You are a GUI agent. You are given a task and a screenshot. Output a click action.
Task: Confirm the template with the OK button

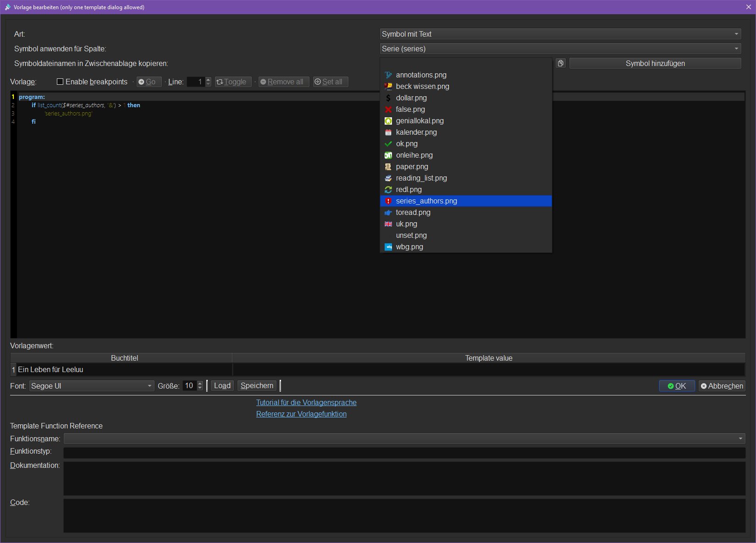(x=677, y=386)
